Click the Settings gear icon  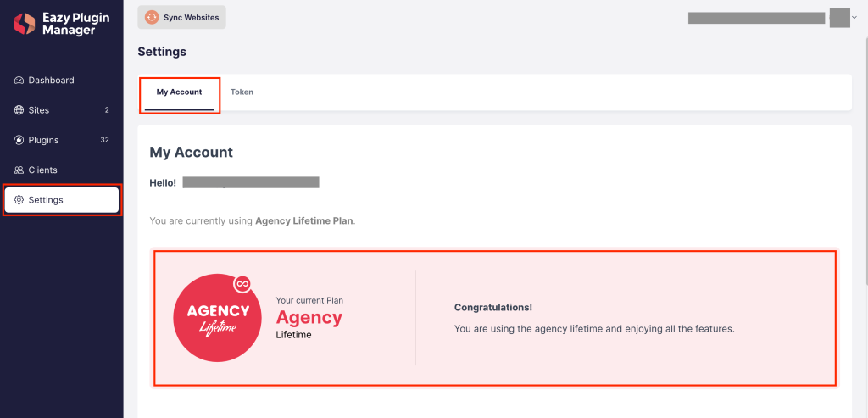pos(19,200)
